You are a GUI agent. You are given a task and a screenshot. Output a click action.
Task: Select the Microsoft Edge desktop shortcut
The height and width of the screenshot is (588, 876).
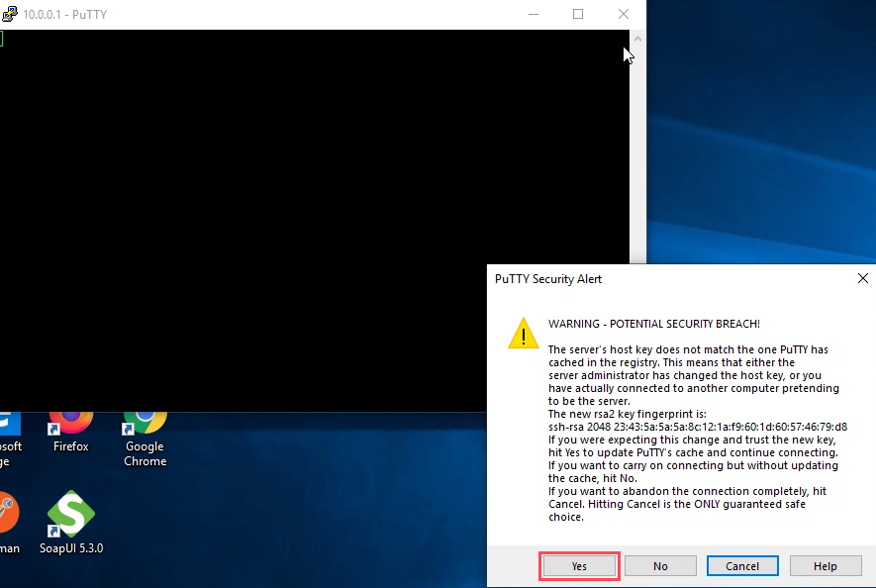click(x=11, y=440)
